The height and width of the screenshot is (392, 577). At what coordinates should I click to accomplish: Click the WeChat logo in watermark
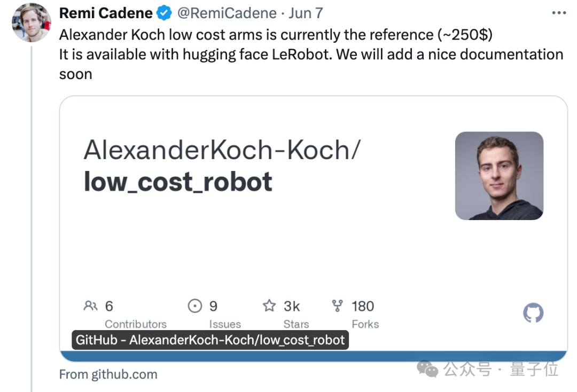pyautogui.click(x=427, y=369)
